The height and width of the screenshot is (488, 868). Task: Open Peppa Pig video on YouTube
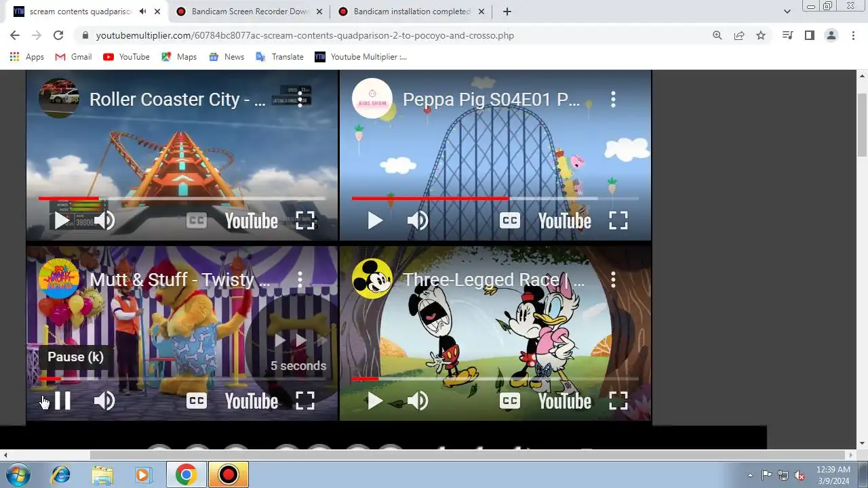[565, 221]
